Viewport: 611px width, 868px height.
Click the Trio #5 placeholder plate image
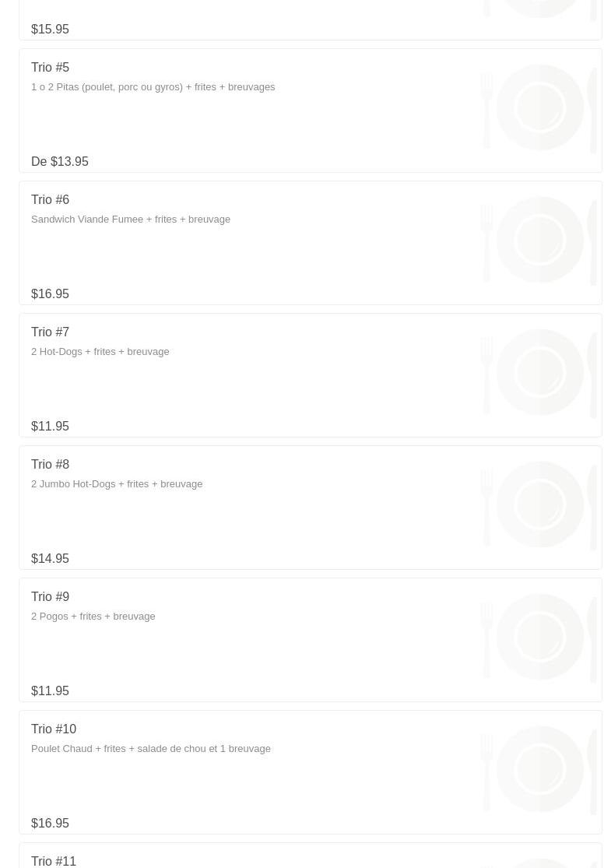[x=539, y=107]
